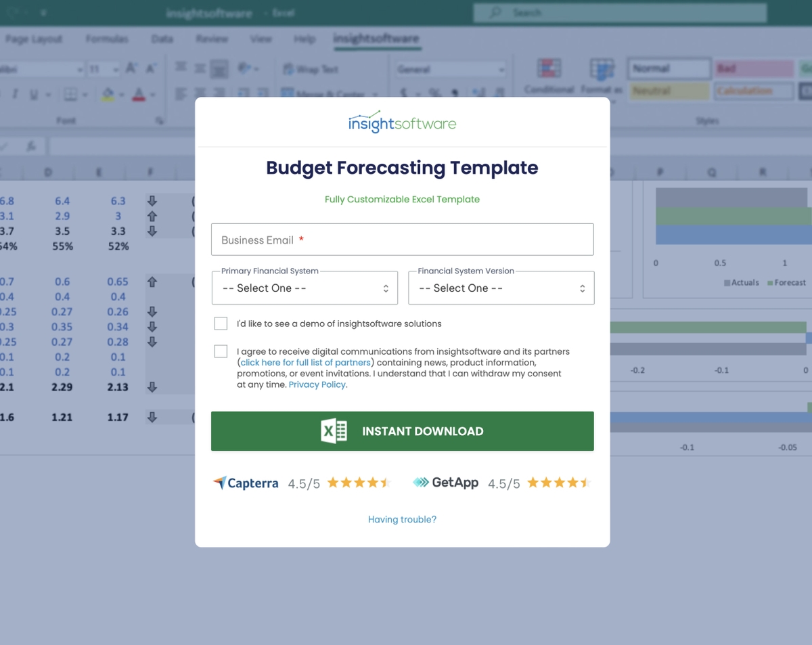Click the Wrap Text icon

pos(289,69)
